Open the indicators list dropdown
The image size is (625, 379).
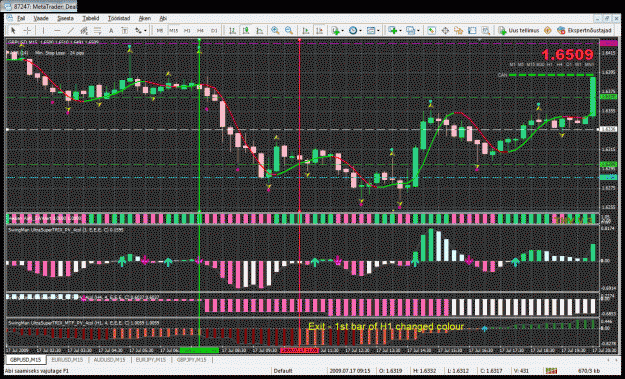[x=337, y=30]
